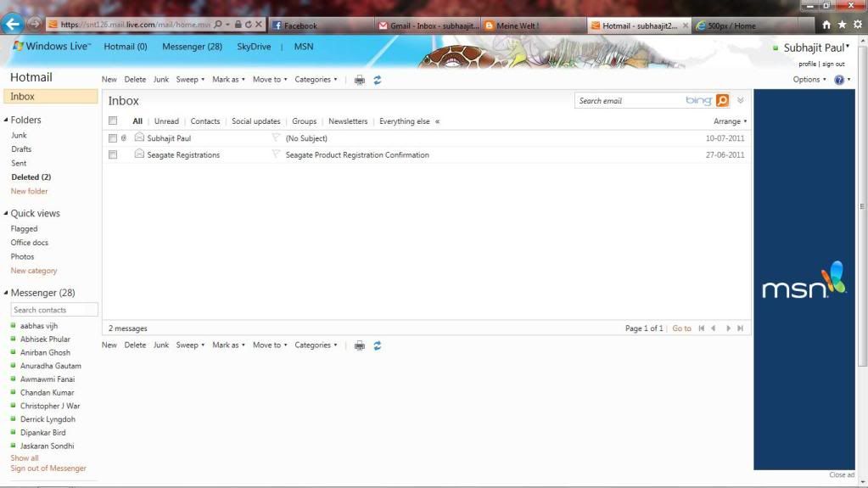Check the box for Subhajit Paul email
Screen dimensions: 868x488
(113, 138)
